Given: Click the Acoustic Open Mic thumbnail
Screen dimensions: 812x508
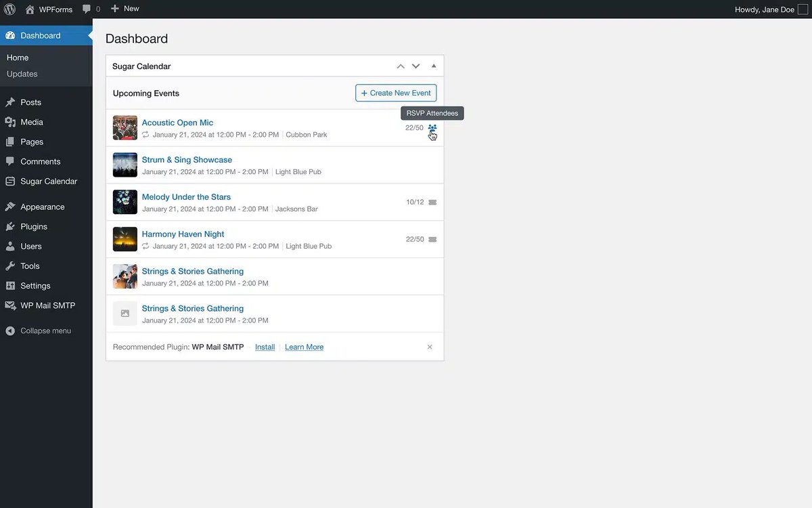Looking at the screenshot, I should (x=125, y=128).
